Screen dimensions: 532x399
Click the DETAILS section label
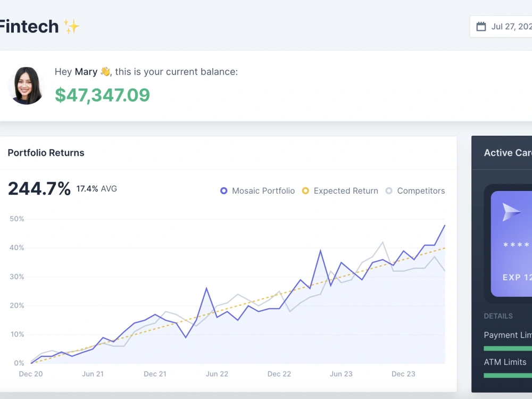[x=498, y=316]
